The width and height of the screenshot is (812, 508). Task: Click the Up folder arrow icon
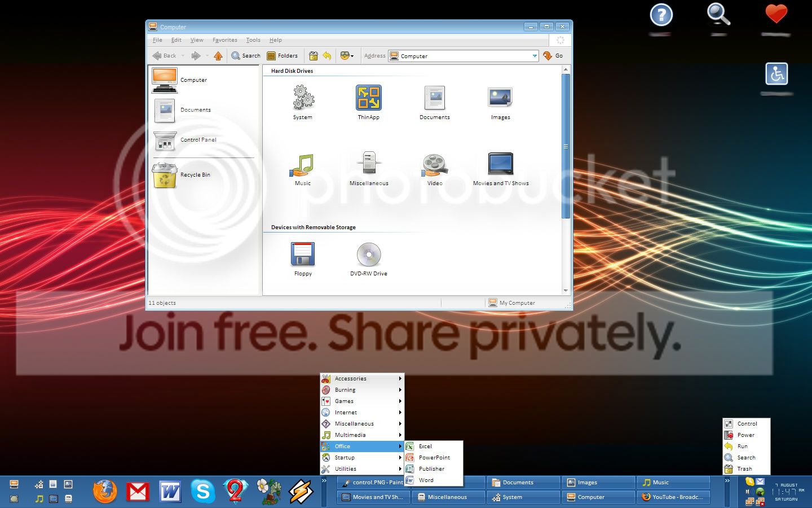pyautogui.click(x=218, y=56)
